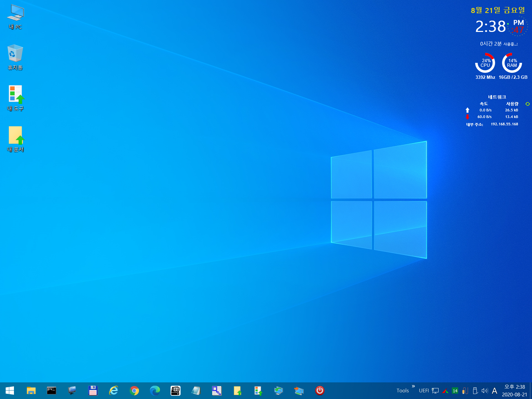
Task: Click the 3392 Mhz CPU speed text
Action: pyautogui.click(x=485, y=77)
